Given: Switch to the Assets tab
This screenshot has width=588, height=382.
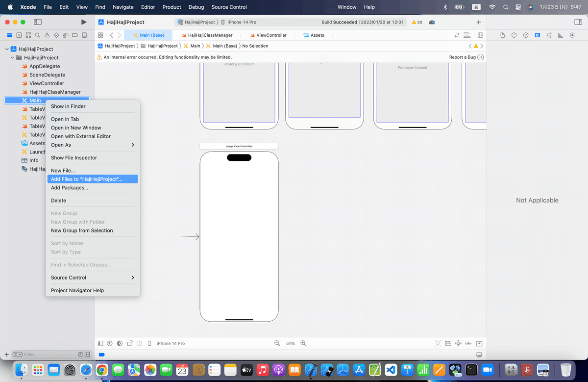Looking at the screenshot, I should click(x=314, y=35).
